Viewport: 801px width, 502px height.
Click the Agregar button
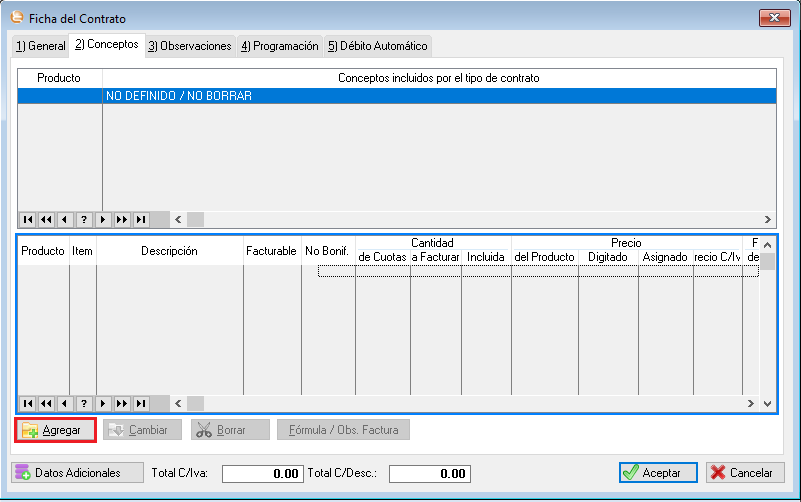tap(56, 430)
